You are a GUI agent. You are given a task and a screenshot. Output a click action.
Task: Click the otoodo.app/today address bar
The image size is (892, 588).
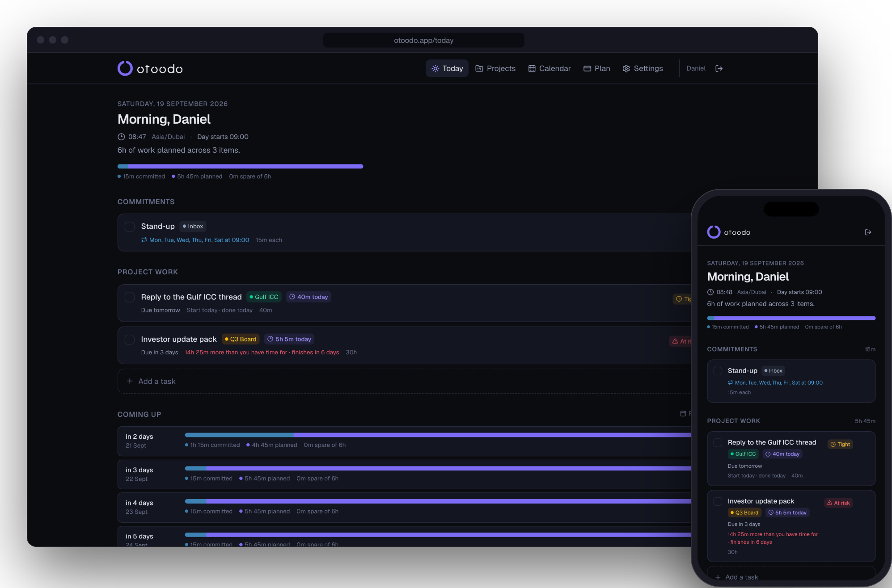coord(424,40)
